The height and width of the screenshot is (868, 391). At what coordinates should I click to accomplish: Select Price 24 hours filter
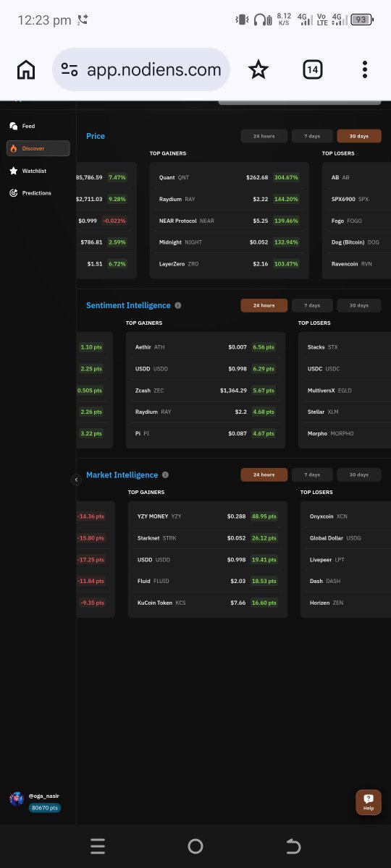pyautogui.click(x=264, y=136)
